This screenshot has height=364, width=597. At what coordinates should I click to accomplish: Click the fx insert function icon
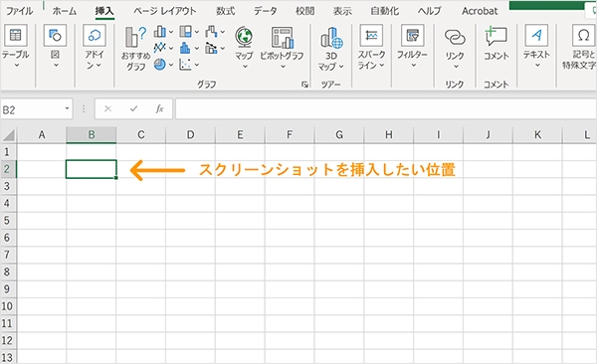tap(159, 108)
